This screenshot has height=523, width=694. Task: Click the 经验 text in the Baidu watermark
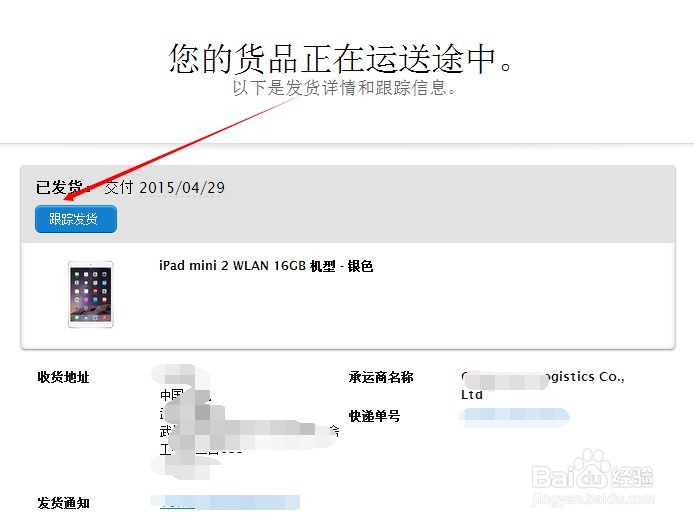click(632, 477)
